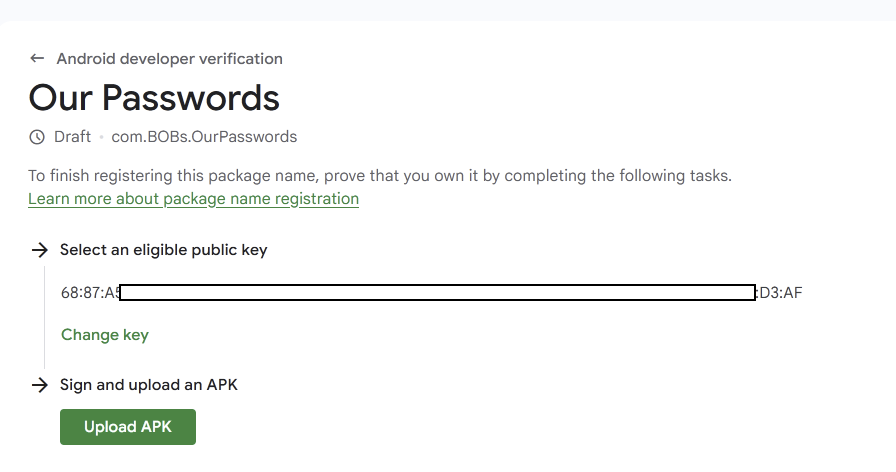
Task: Click arrow icon beside Sign and upload an APK
Action: point(40,385)
